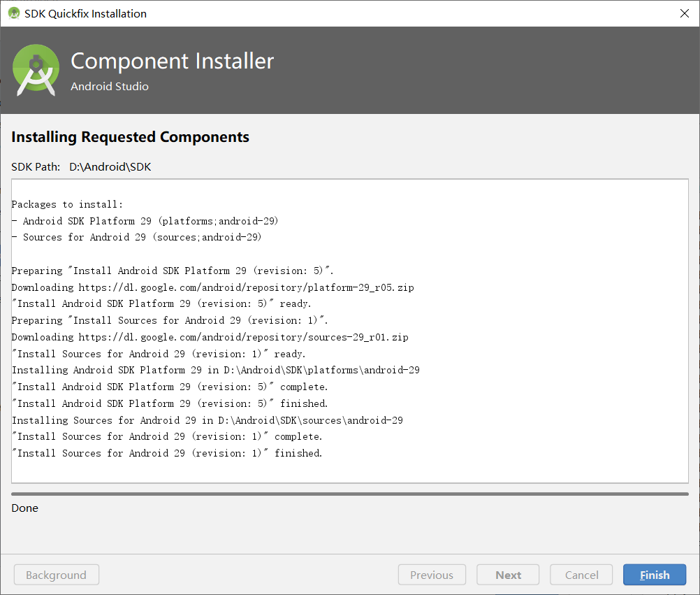Click 'Sources for Android 29 (sources;android-29)' line

click(137, 237)
